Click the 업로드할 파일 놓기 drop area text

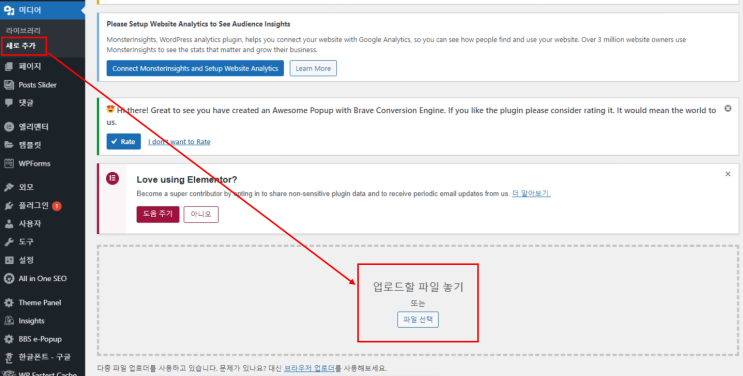pyautogui.click(x=418, y=286)
